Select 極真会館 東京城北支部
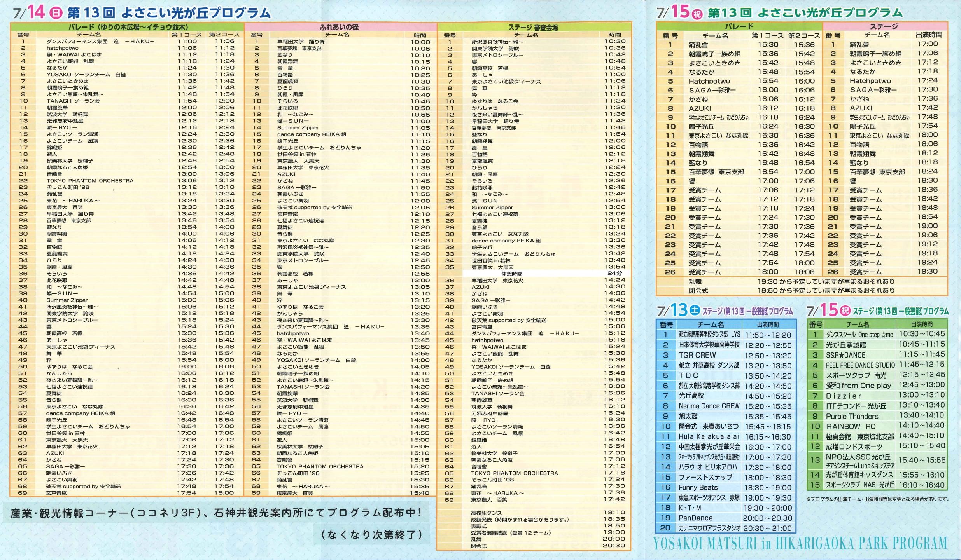Screen dimensions: 961x560 pos(860,436)
